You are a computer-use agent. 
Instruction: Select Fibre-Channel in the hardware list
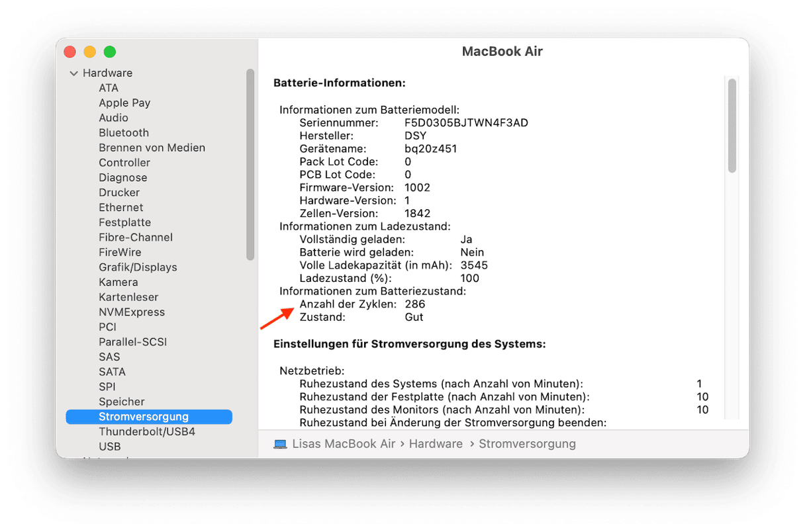coord(136,238)
